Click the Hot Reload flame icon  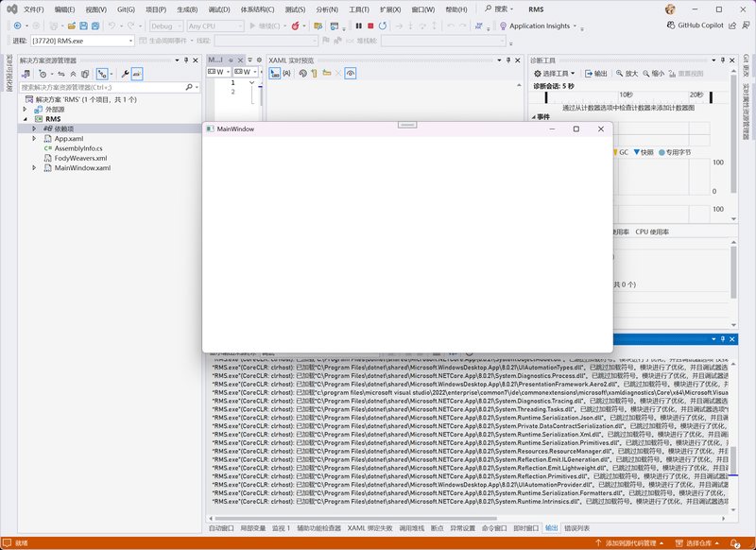(296, 26)
